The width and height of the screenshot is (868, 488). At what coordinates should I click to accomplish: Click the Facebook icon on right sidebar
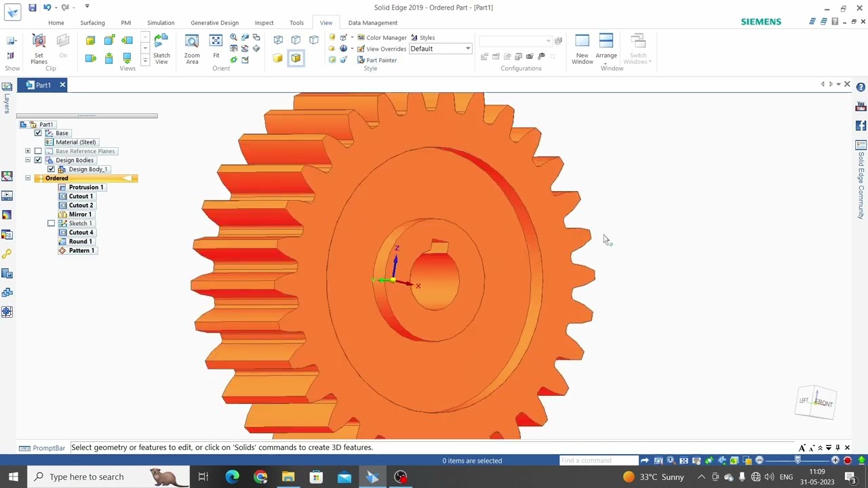pos(861,125)
